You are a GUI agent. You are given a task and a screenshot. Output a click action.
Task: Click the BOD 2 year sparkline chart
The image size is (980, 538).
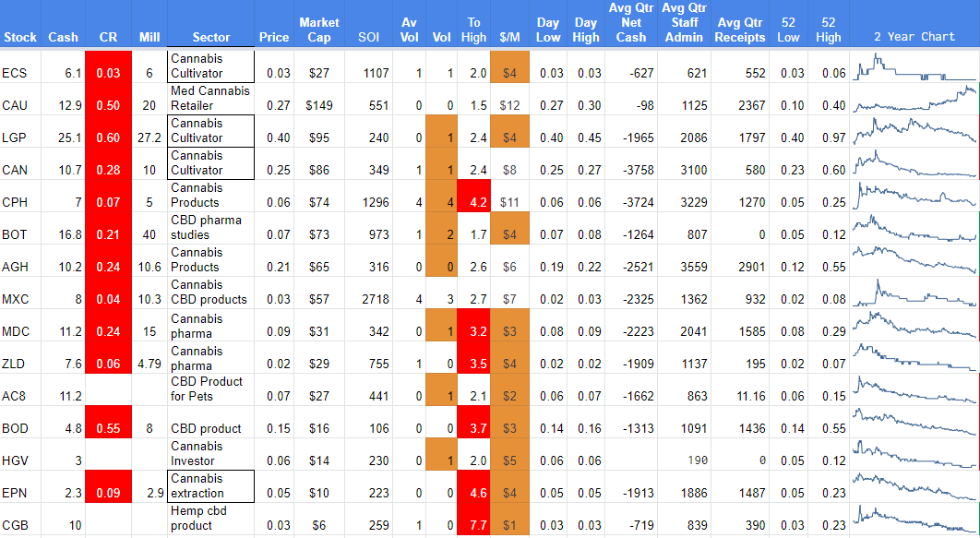pos(914,422)
